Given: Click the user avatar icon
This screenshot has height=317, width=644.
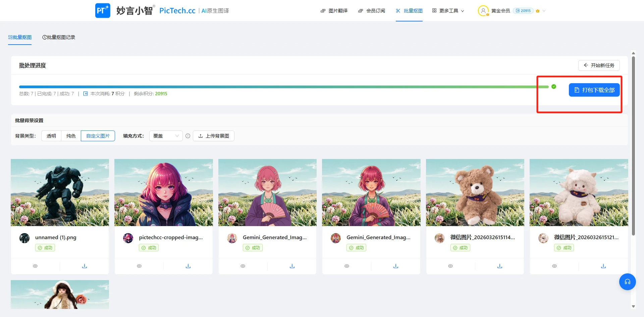Looking at the screenshot, I should pos(483,11).
